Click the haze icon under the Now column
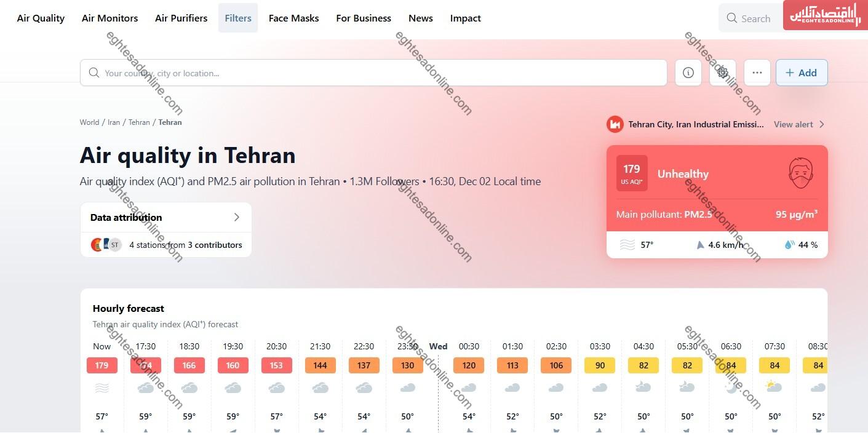The height and width of the screenshot is (441, 868). 102,387
